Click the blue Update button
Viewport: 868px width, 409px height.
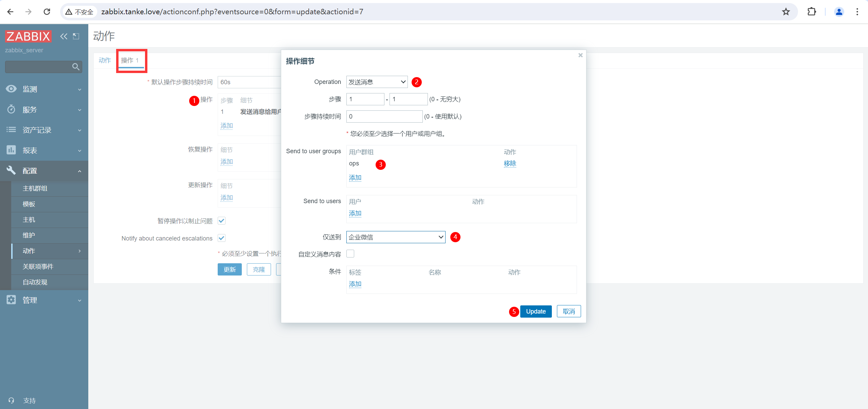[x=536, y=312]
